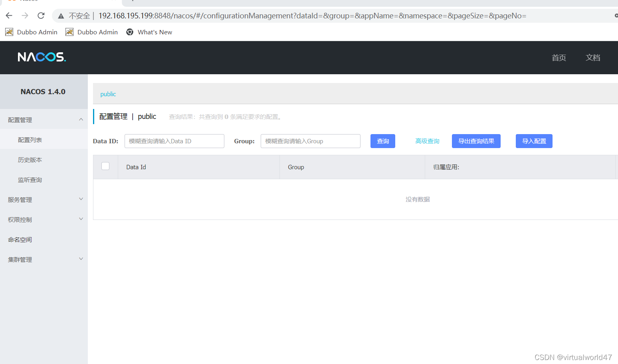Click the NACOS 1.4.0 version label
618x364 pixels.
(43, 91)
